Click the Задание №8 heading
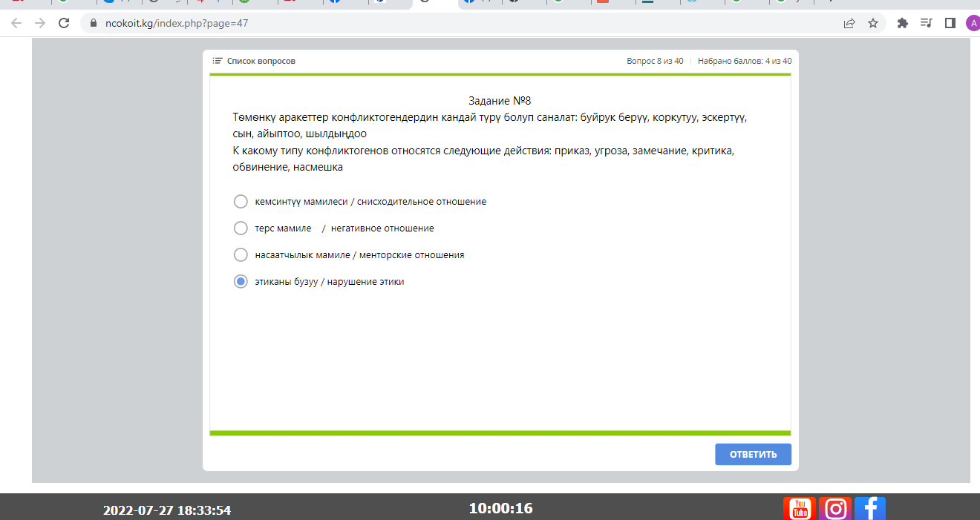 tap(500, 101)
